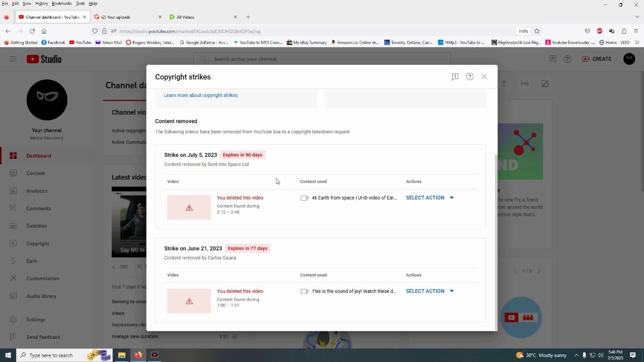The image size is (644, 362).
Task: Open Yahoo Mail bookmark
Action: point(108,43)
